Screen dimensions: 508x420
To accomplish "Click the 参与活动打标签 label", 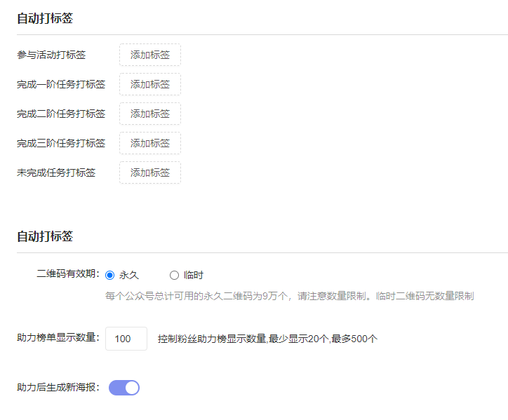I will (x=51, y=55).
